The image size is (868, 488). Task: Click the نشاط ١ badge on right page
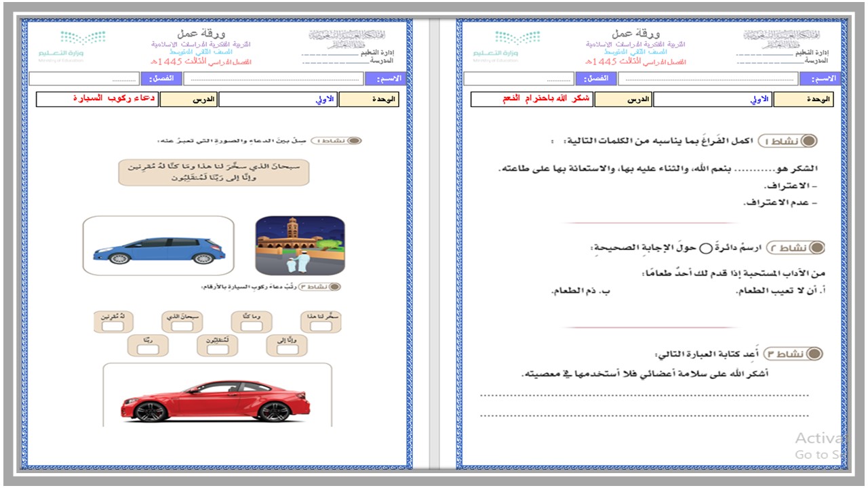pyautogui.click(x=787, y=141)
